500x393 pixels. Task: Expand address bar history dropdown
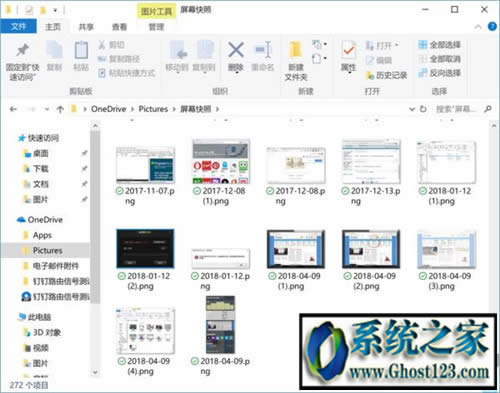(412, 109)
